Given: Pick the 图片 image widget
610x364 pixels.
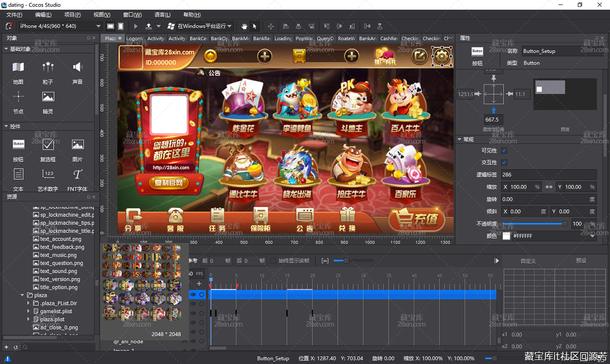Looking at the screenshot, I should 77,144.
